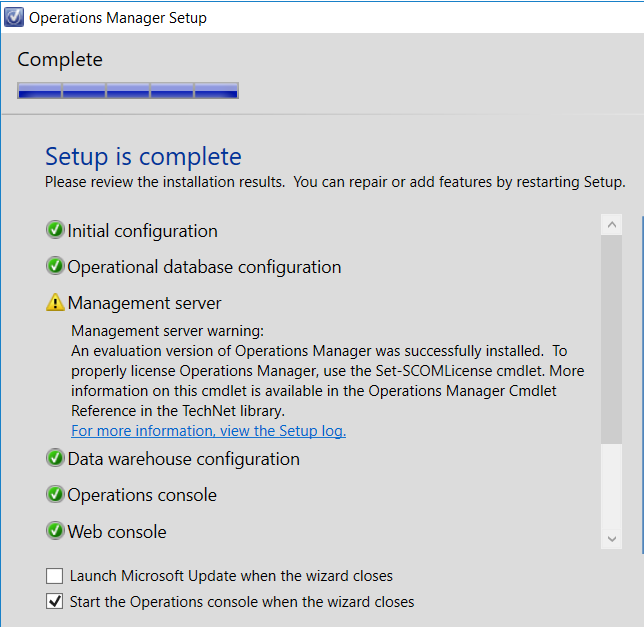Click the yellow warning icon beside Management server
The width and height of the screenshot is (644, 627).
point(55,302)
